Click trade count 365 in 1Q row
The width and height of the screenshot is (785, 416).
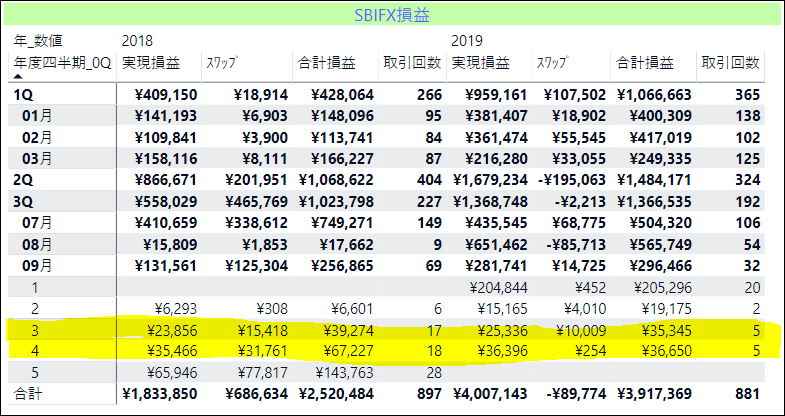748,95
